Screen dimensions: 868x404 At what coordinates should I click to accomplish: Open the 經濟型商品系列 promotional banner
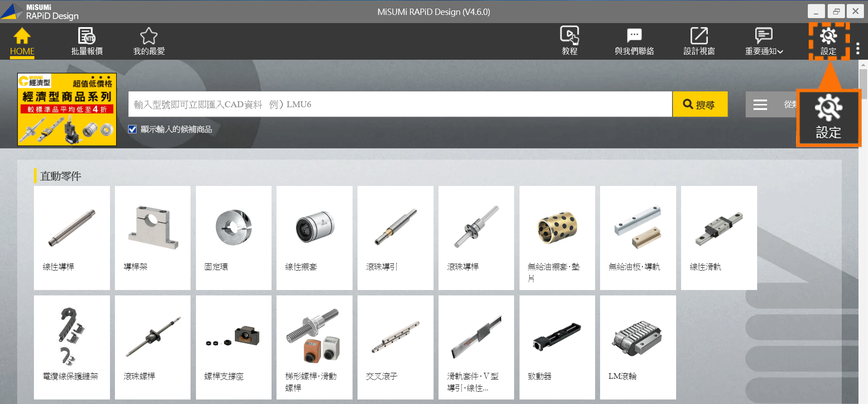coord(67,109)
